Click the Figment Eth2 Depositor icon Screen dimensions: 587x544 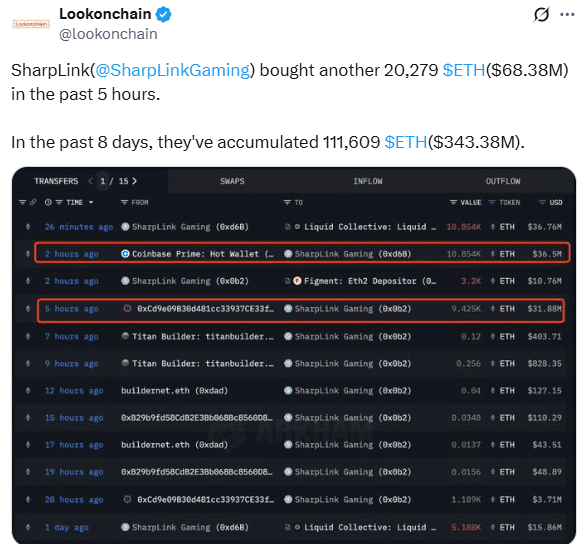(297, 281)
